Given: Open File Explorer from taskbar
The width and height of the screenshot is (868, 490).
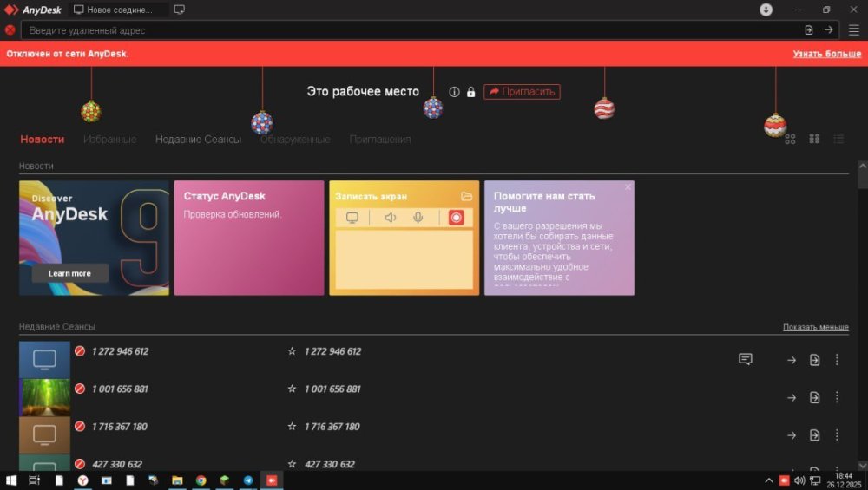Looking at the screenshot, I should coord(177,480).
